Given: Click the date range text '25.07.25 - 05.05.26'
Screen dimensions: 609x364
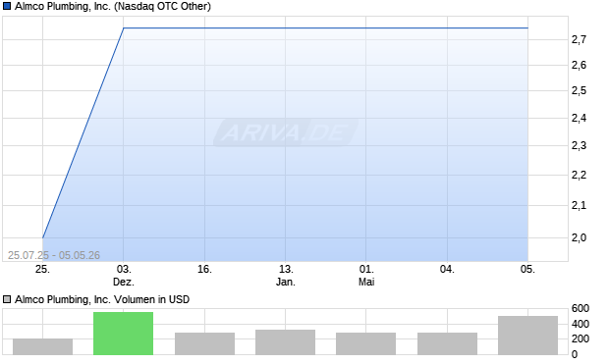Looking at the screenshot, I should click(54, 255).
